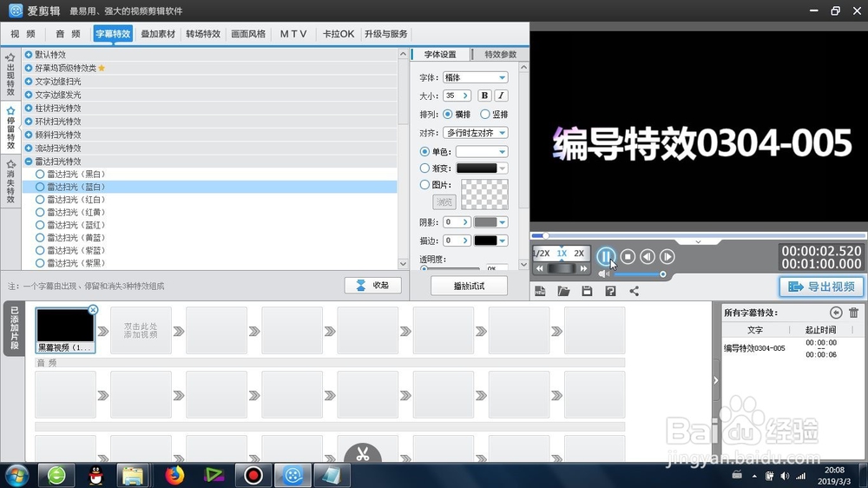Open the 画面风格 tab
Viewport: 868px width, 488px height.
tap(248, 34)
